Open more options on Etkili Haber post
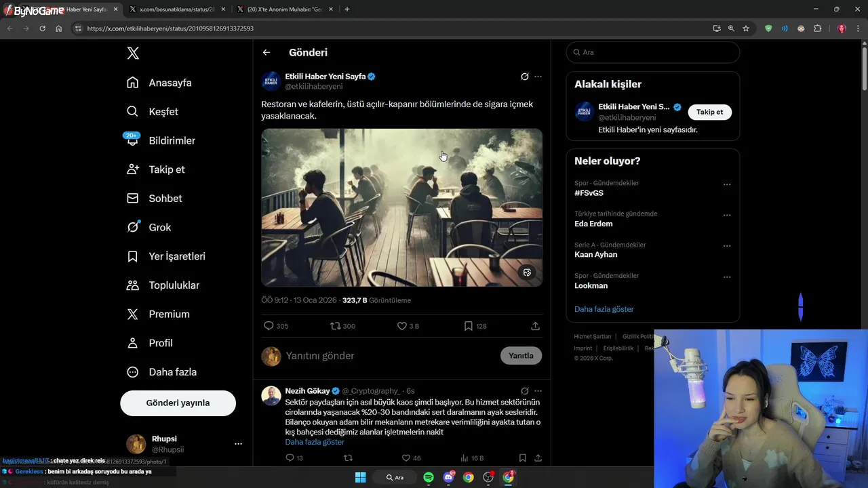This screenshot has width=868, height=488. (x=538, y=77)
